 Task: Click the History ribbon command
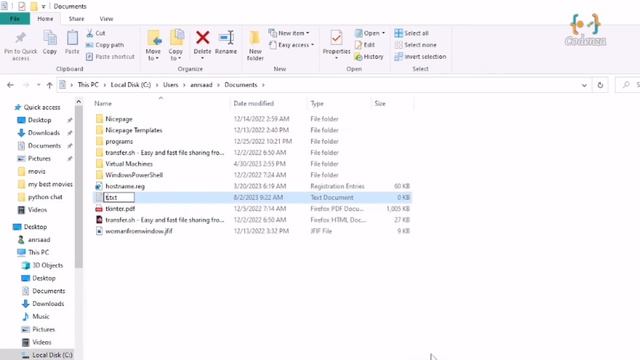(369, 57)
